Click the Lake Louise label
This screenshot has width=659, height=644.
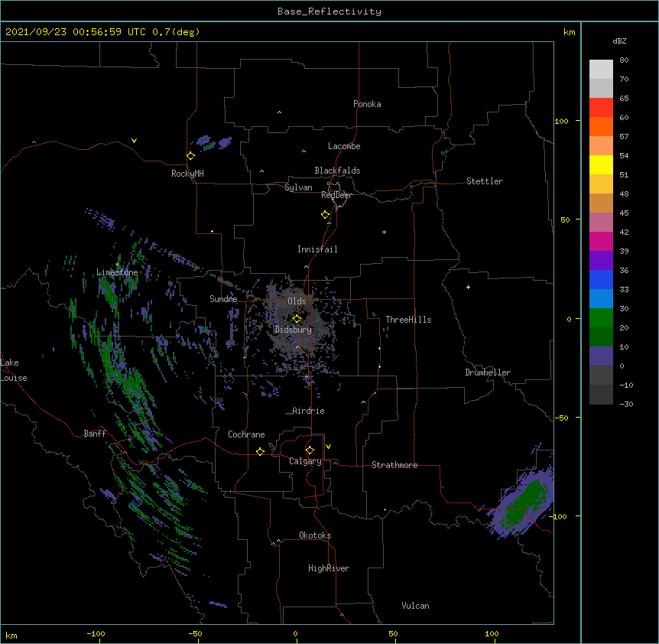(14, 370)
